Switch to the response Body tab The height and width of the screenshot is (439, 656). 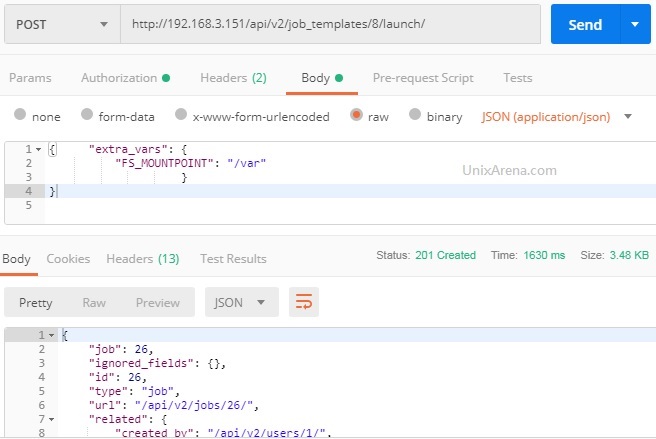(x=16, y=259)
